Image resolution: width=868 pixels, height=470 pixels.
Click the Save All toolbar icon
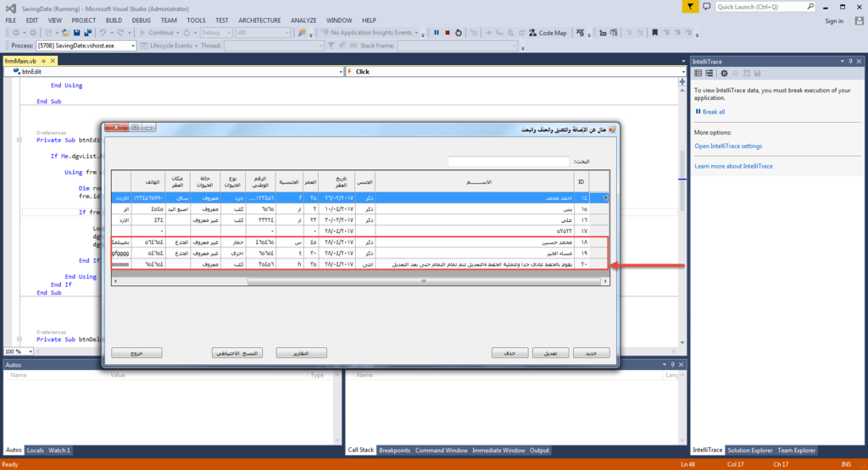(86, 32)
